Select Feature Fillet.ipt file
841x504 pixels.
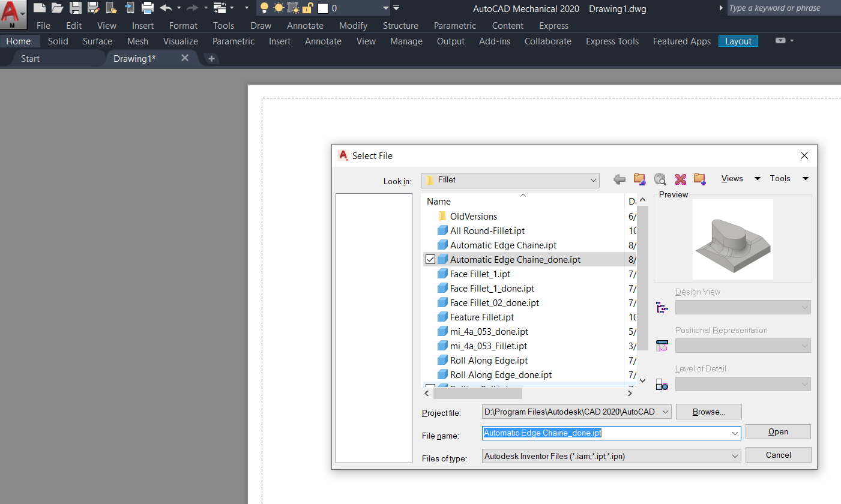(x=482, y=317)
